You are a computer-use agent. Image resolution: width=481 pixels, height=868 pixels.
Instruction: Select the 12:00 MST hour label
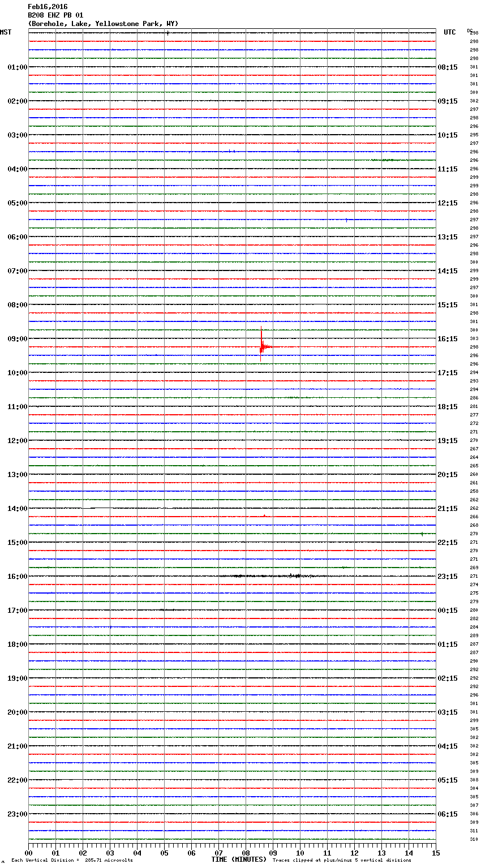coord(18,441)
